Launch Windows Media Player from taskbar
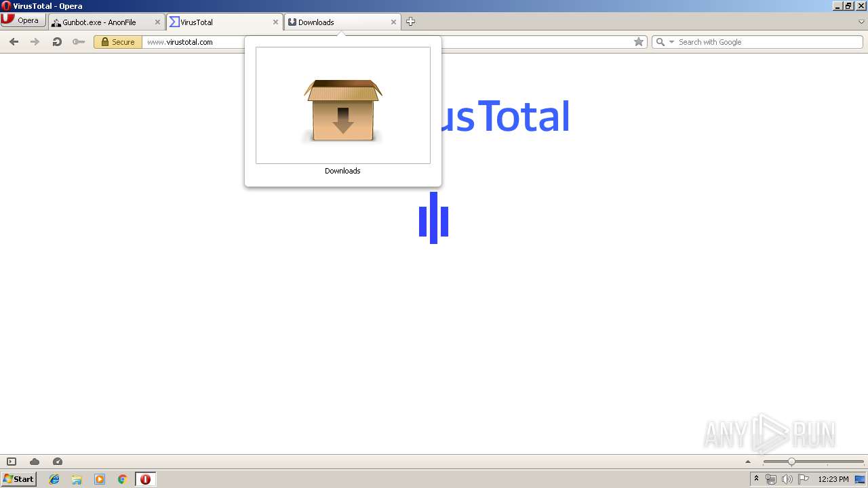 100,479
